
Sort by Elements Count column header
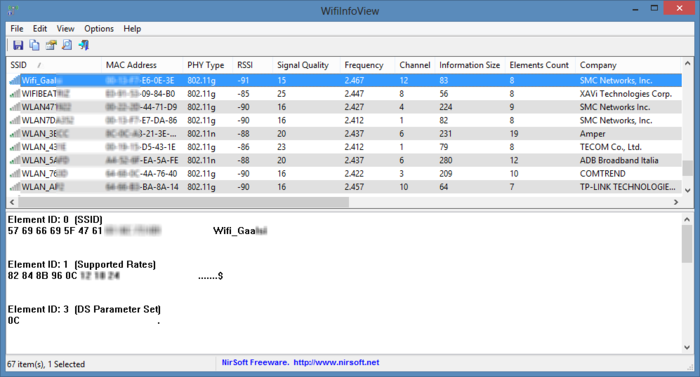[x=540, y=65]
